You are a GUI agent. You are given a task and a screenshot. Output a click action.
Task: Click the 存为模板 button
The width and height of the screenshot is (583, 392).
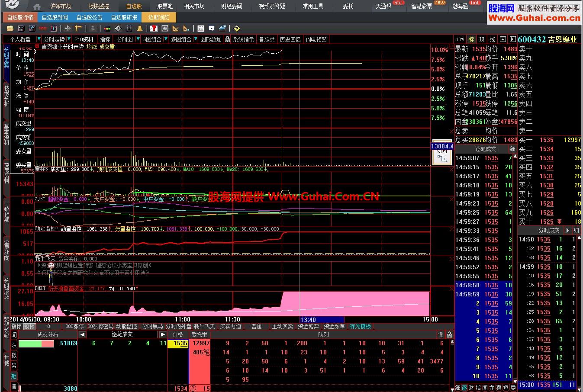tap(361, 326)
